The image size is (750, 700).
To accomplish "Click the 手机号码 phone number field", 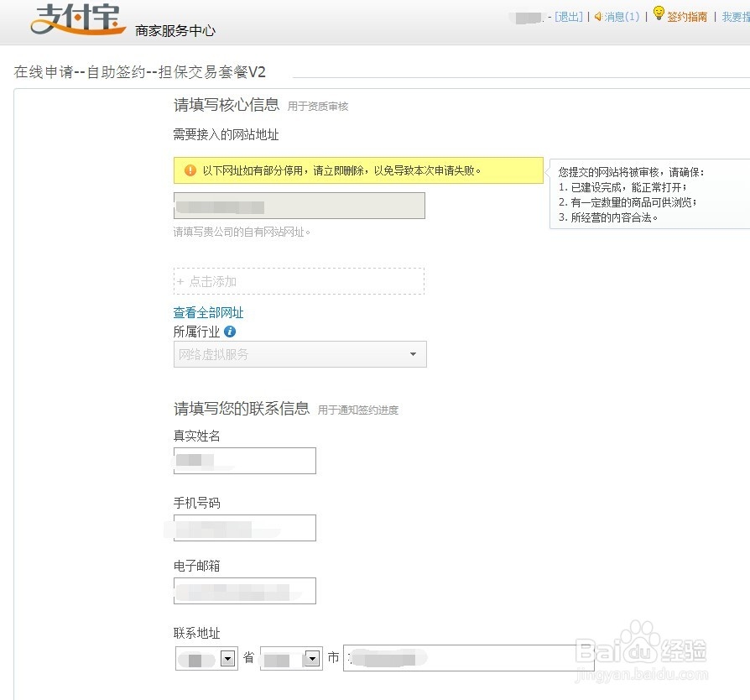I will click(x=244, y=528).
